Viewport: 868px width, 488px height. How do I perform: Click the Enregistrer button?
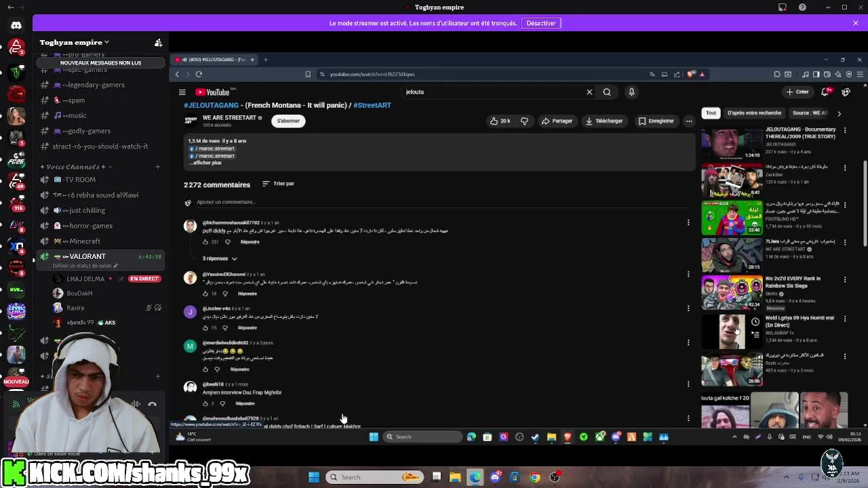656,121
